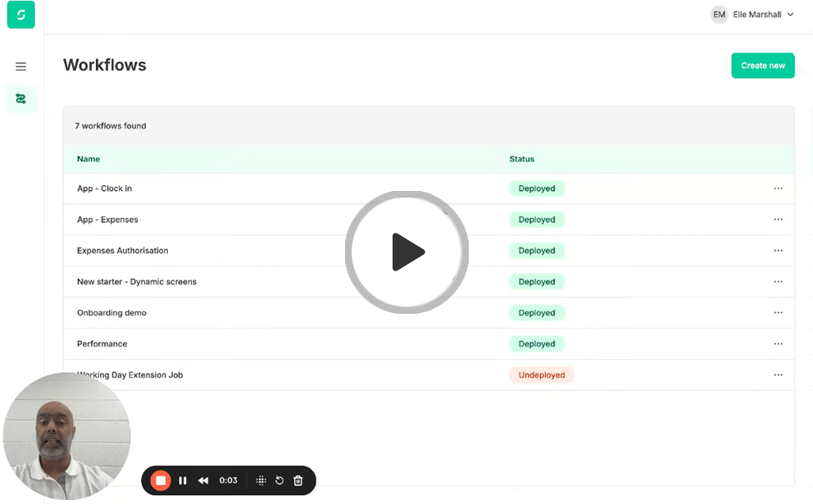Restart recording with circular arrow icon
The image size is (813, 504).
(279, 481)
